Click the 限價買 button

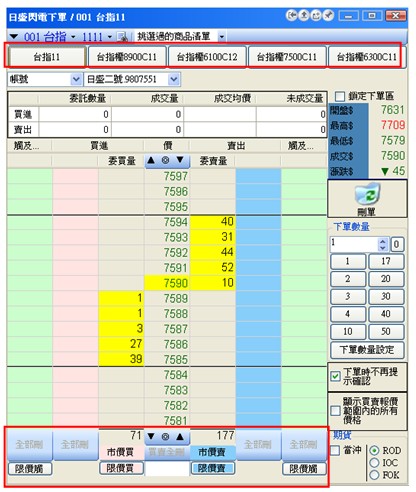[x=121, y=468]
